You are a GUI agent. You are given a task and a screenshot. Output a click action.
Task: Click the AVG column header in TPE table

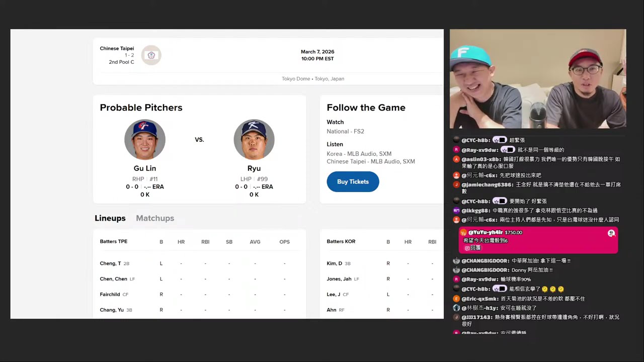[255, 242]
